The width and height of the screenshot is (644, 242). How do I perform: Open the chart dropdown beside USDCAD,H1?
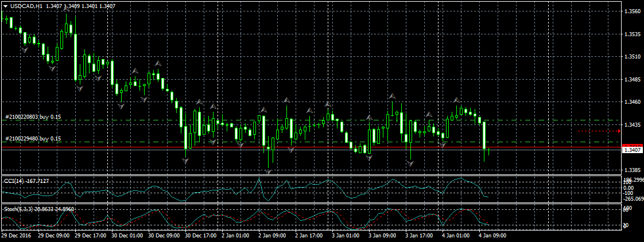5,6
